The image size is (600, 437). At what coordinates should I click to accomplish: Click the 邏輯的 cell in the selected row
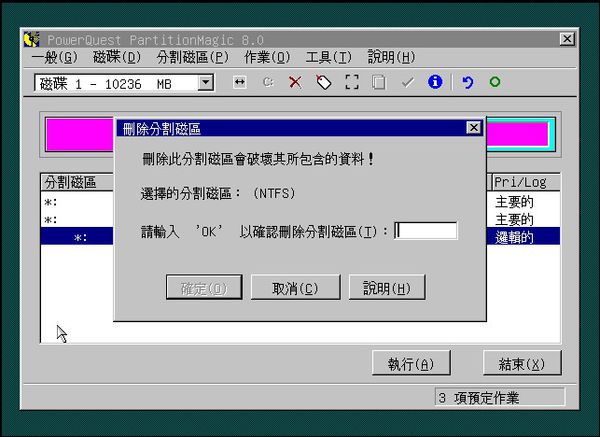coord(514,237)
